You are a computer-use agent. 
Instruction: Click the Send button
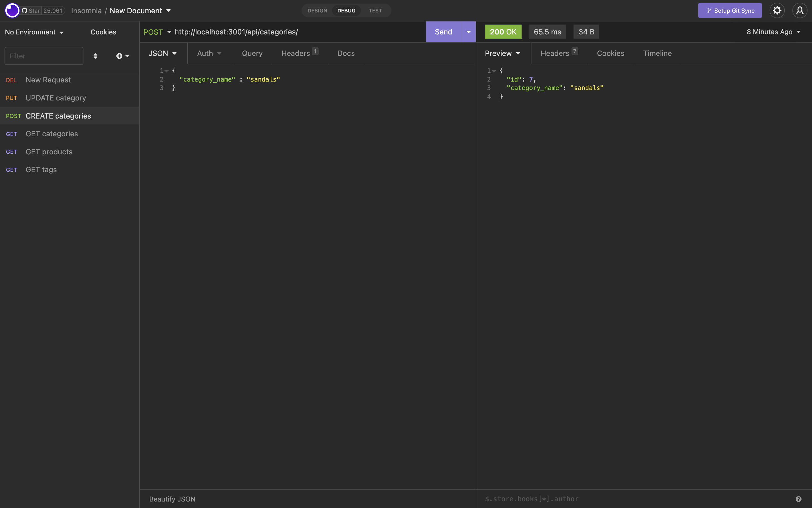[x=443, y=32]
